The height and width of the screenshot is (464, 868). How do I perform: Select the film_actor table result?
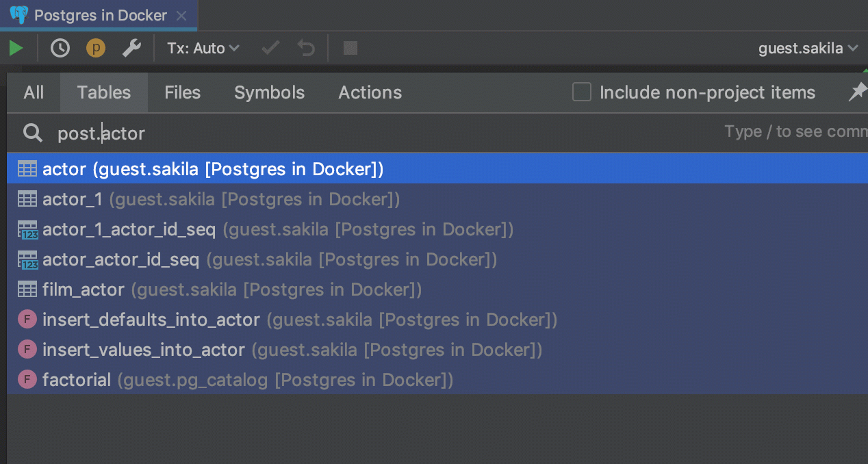[84, 289]
